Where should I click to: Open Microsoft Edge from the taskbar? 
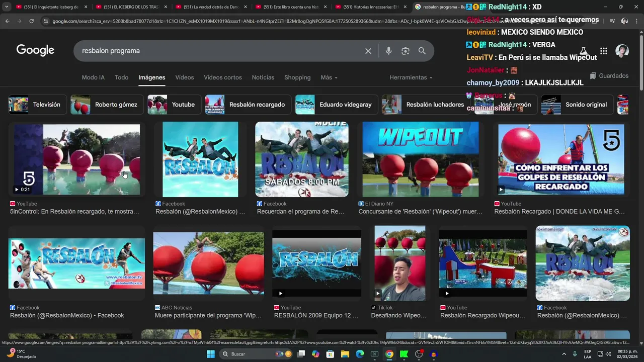tap(360, 354)
